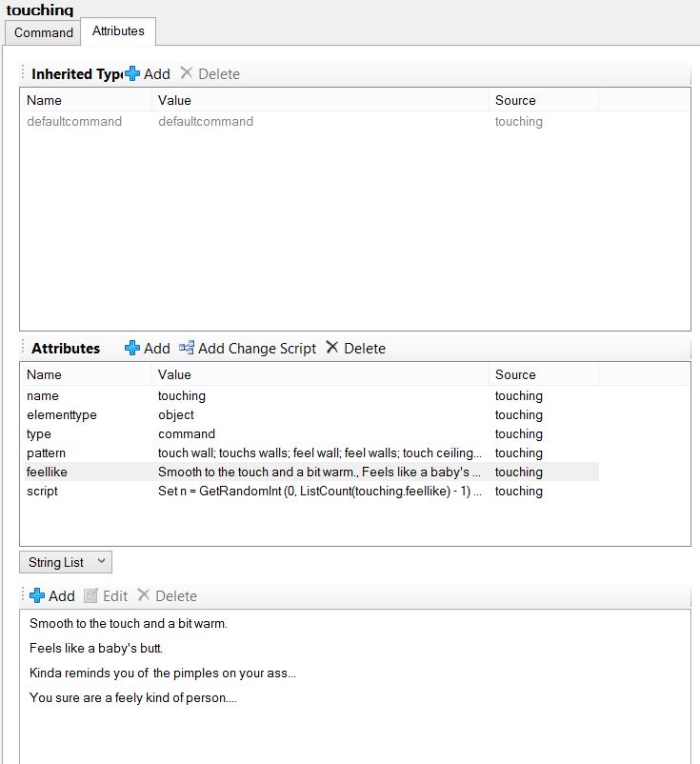Click the Add Change Script icon
The width and height of the screenshot is (700, 764).
[x=187, y=349]
